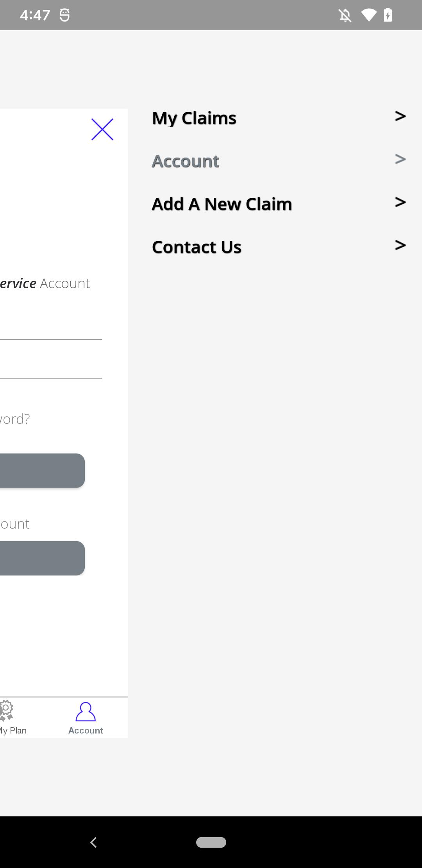
Task: Tap the home pill navigation button
Action: [211, 842]
